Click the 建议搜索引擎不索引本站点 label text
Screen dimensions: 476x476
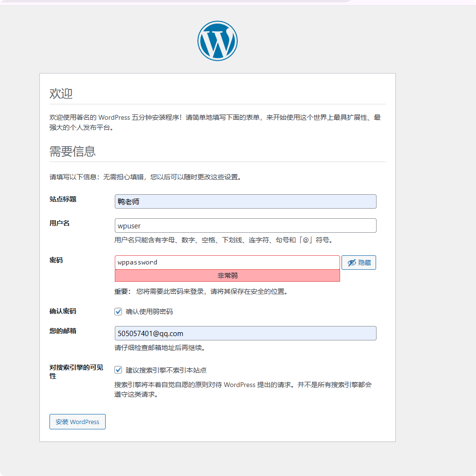click(166, 370)
